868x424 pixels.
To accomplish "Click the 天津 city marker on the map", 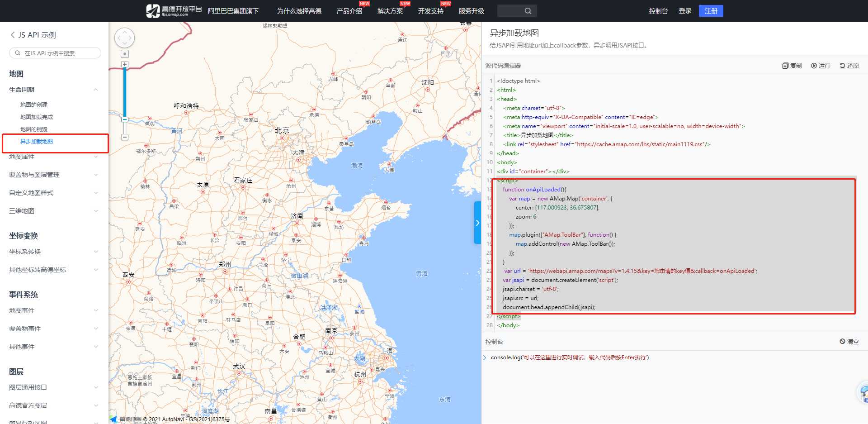I will point(298,160).
